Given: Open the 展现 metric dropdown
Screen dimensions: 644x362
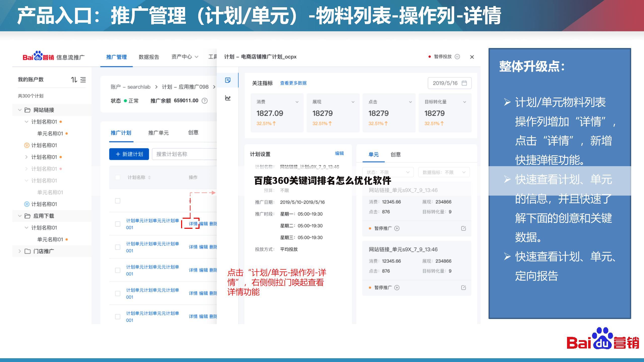Looking at the screenshot, I should pyautogui.click(x=353, y=102).
